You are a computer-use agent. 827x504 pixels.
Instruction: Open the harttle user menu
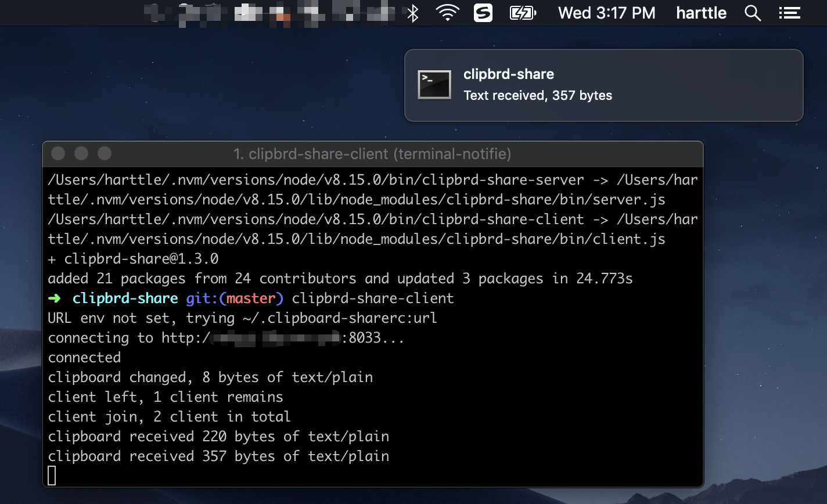(702, 13)
